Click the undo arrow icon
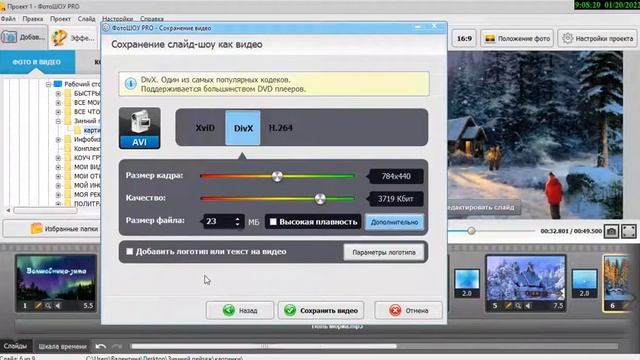Screen dimensions: 640x360 pyautogui.click(x=100, y=347)
